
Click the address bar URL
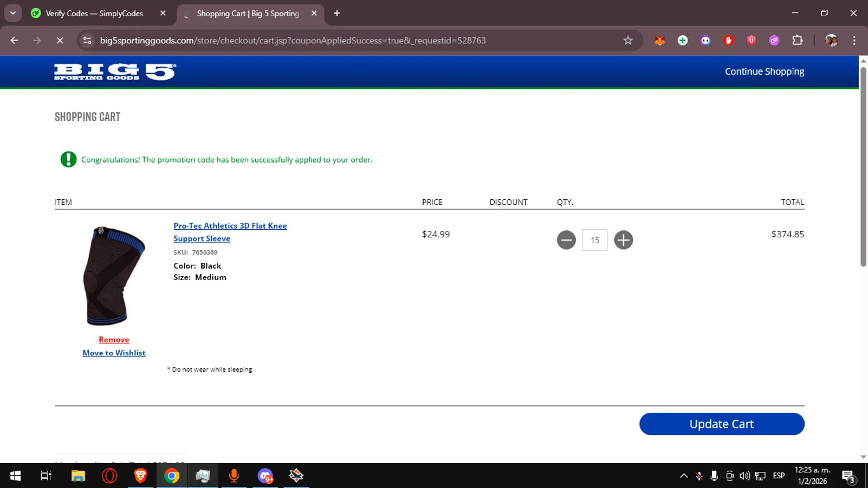[x=293, y=41]
